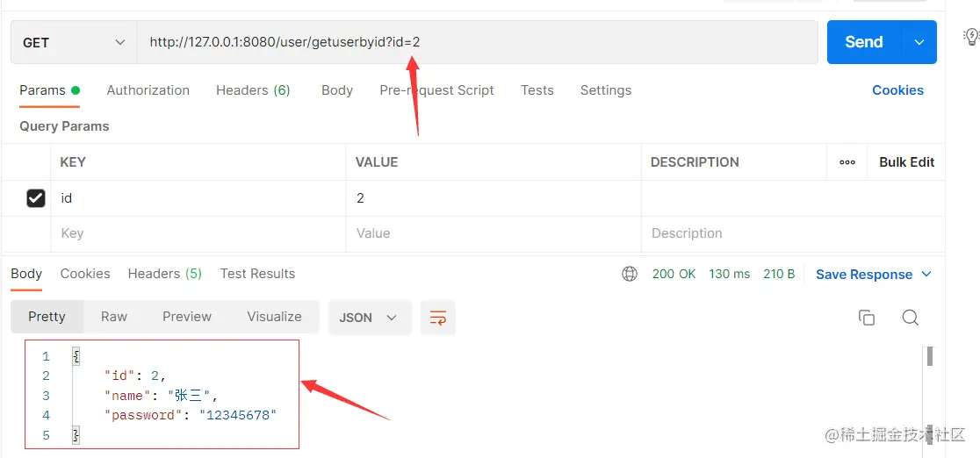Click the VALUE column header
This screenshot has width=980, height=458.
[376, 161]
